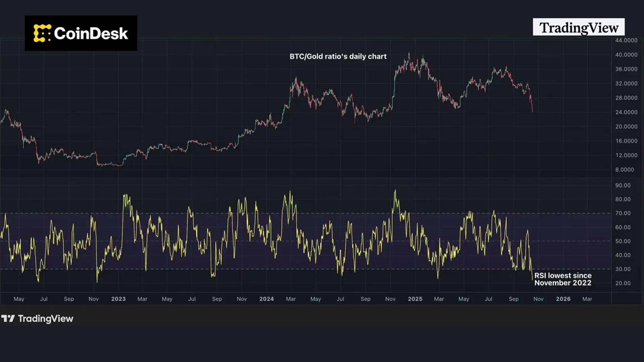Click the 90.00 RSI scale label

click(x=623, y=185)
